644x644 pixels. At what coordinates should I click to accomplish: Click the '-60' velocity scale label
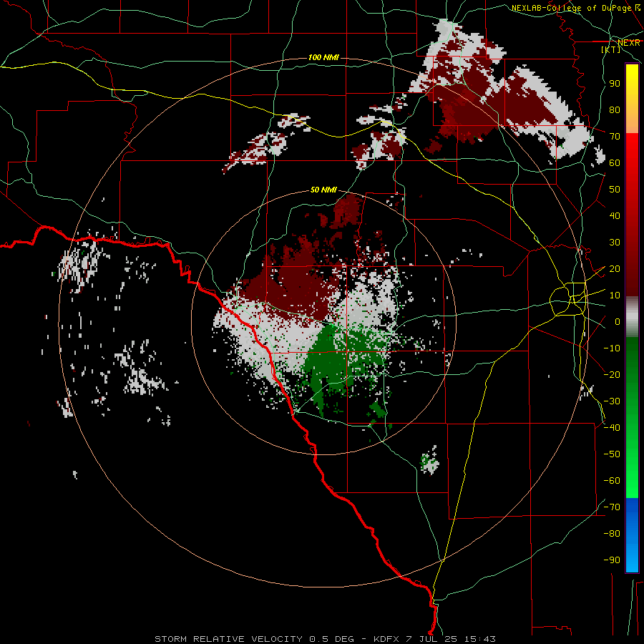click(x=612, y=481)
